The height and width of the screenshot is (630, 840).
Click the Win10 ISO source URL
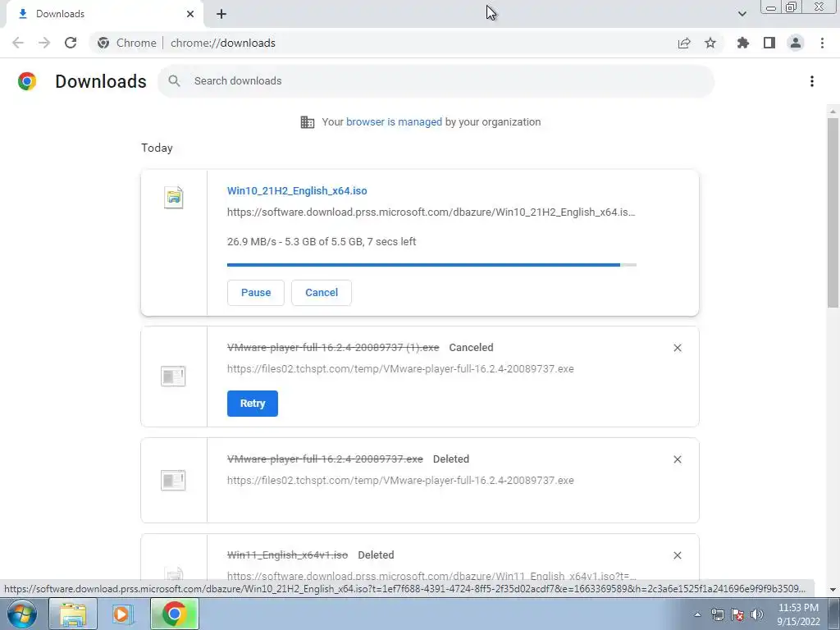pyautogui.click(x=431, y=212)
